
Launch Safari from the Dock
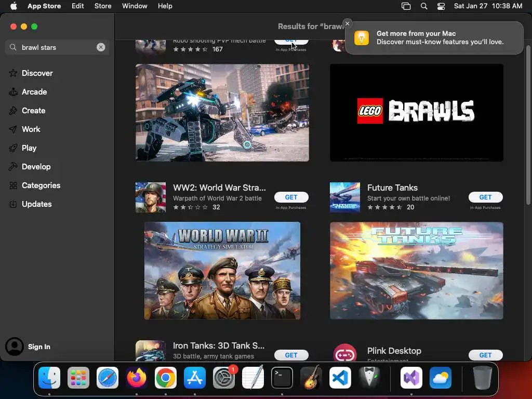pyautogui.click(x=108, y=378)
